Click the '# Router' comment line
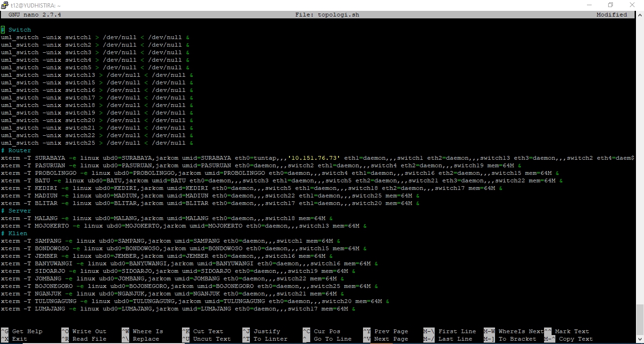644x344 pixels. [x=16, y=150]
